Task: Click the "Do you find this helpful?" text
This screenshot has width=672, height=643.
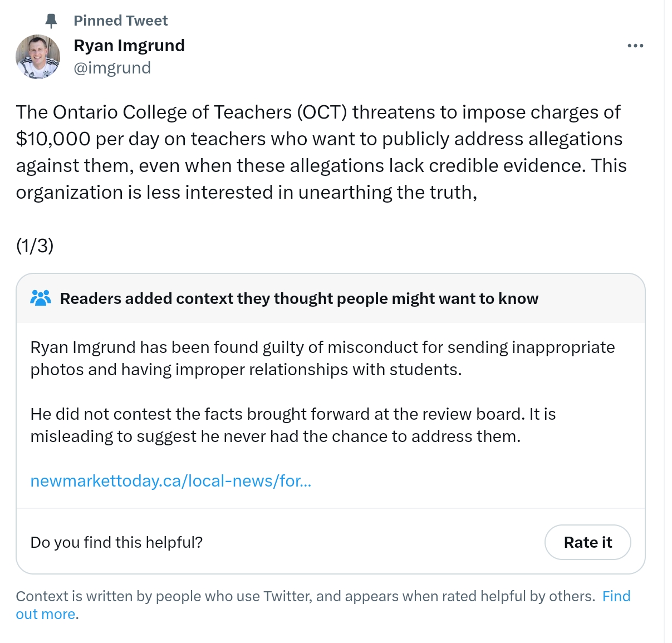Action: point(116,542)
